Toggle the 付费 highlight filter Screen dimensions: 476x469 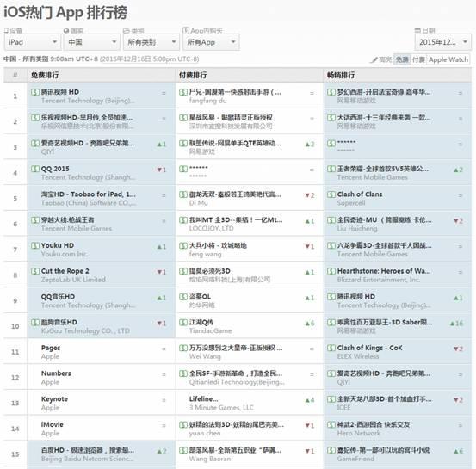418,59
